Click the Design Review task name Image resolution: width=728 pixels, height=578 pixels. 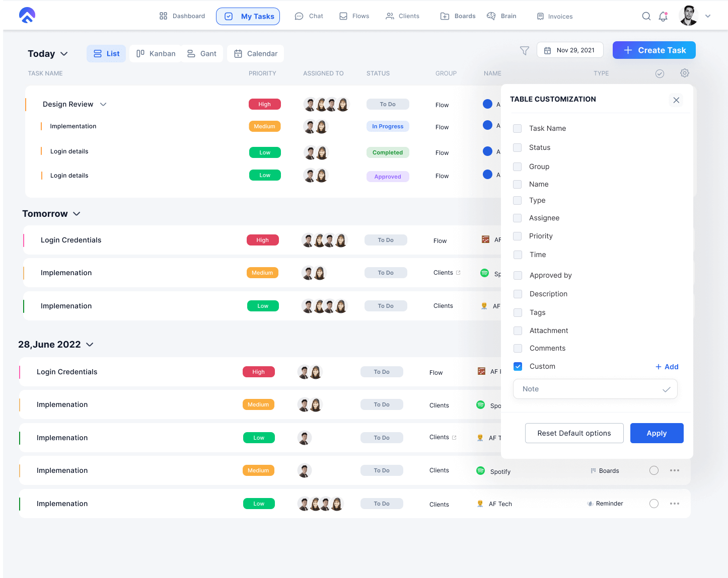(x=68, y=104)
